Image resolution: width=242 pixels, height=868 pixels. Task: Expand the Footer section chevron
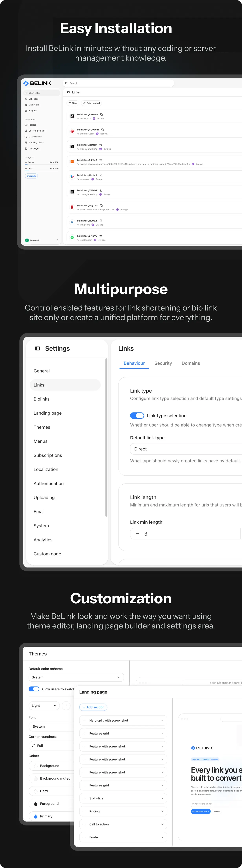(162, 837)
